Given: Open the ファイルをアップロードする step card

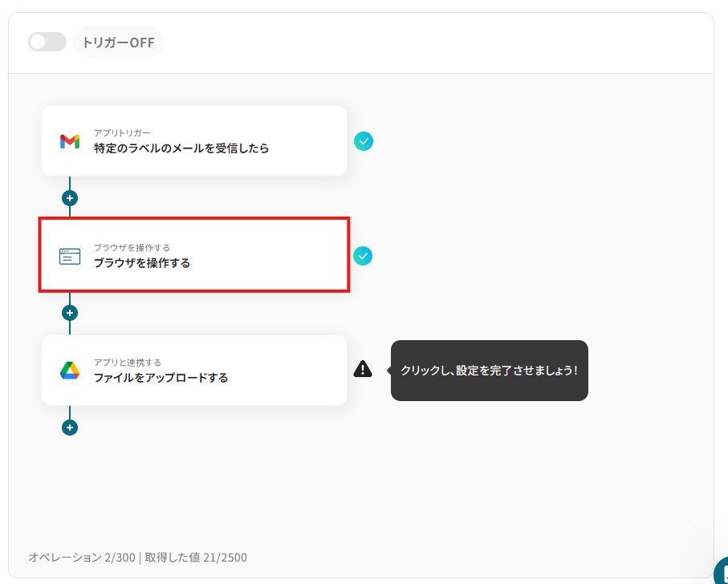Looking at the screenshot, I should 194,370.
